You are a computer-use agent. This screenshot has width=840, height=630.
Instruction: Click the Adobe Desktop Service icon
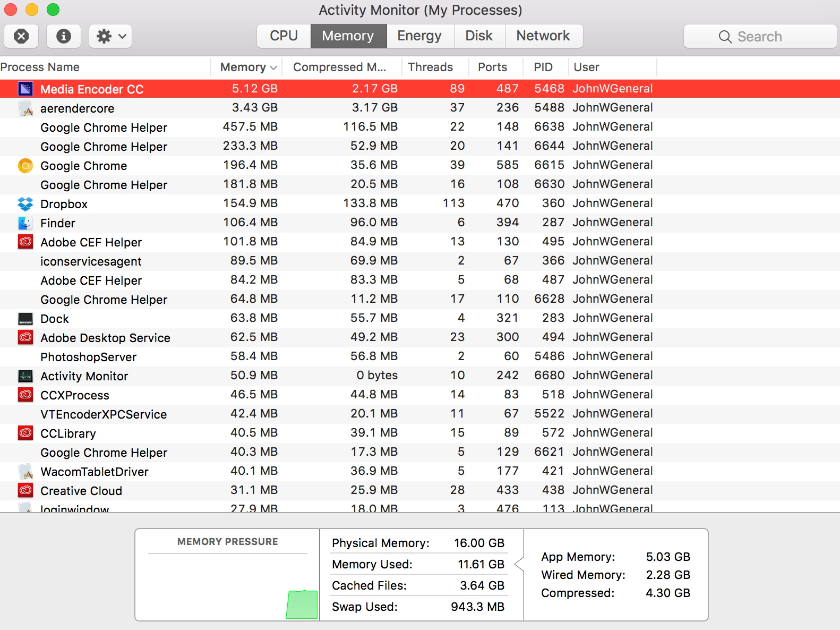[x=25, y=338]
